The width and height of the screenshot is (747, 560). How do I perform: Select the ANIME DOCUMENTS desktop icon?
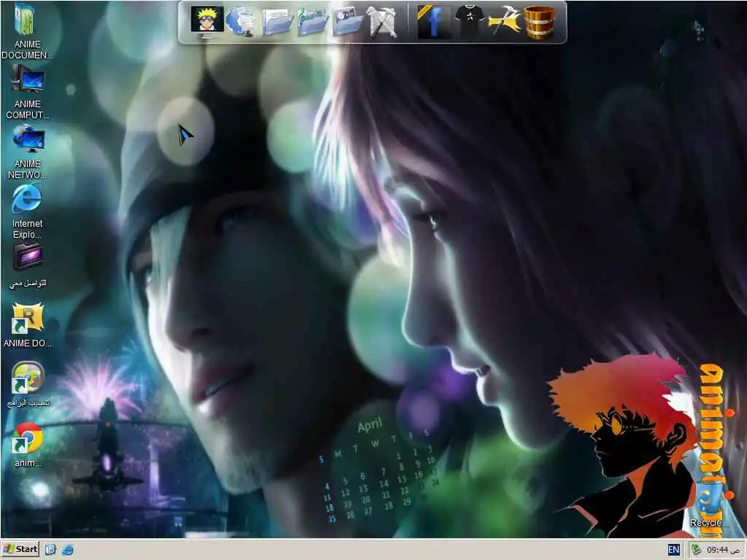pyautogui.click(x=27, y=31)
